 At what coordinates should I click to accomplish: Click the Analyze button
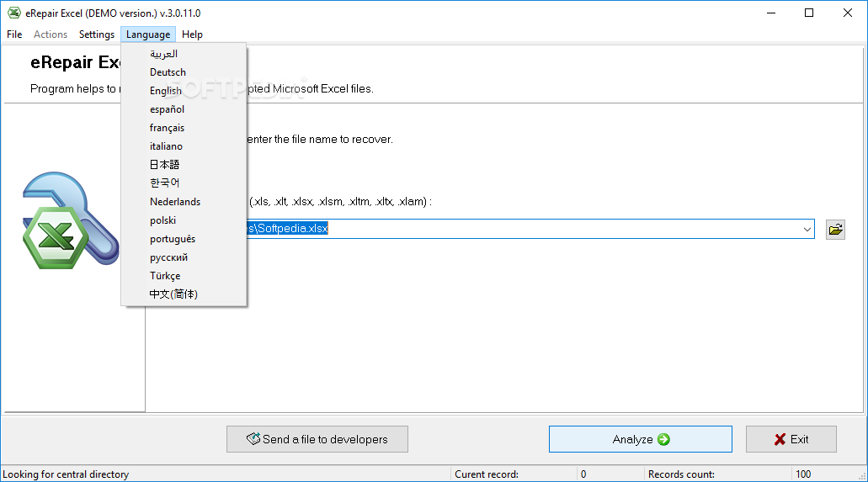click(x=641, y=439)
